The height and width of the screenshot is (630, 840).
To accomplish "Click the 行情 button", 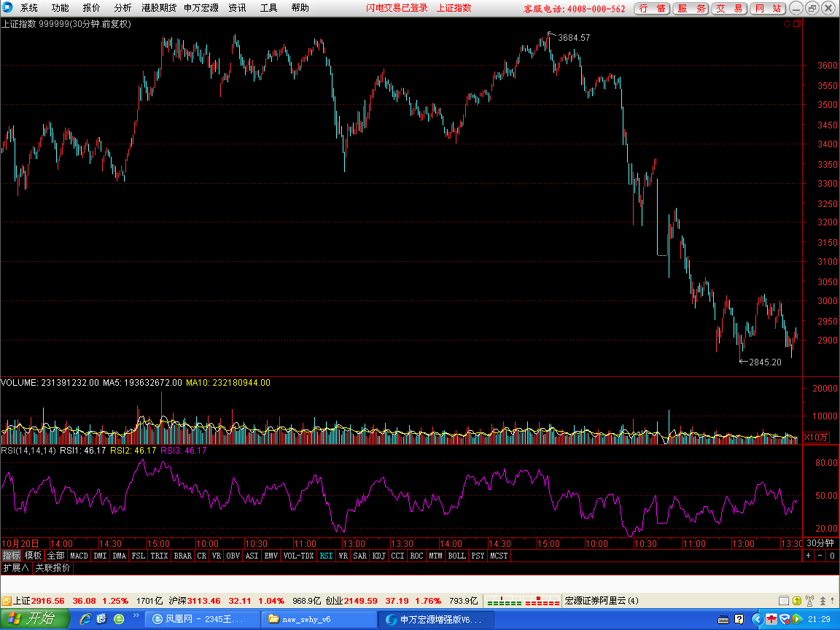I will click(x=652, y=9).
